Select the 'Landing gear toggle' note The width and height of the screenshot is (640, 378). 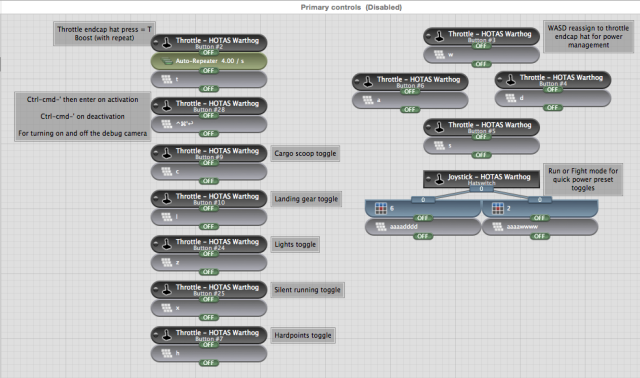click(x=306, y=199)
